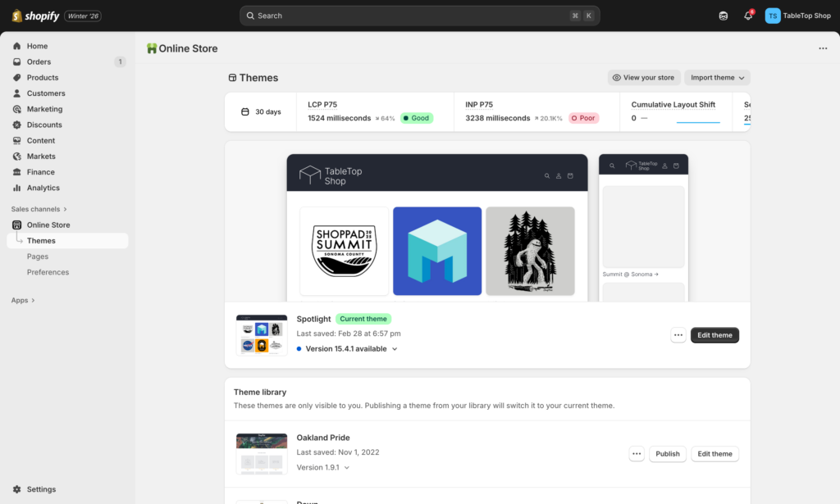Click the LCP P75 metric label

[322, 104]
